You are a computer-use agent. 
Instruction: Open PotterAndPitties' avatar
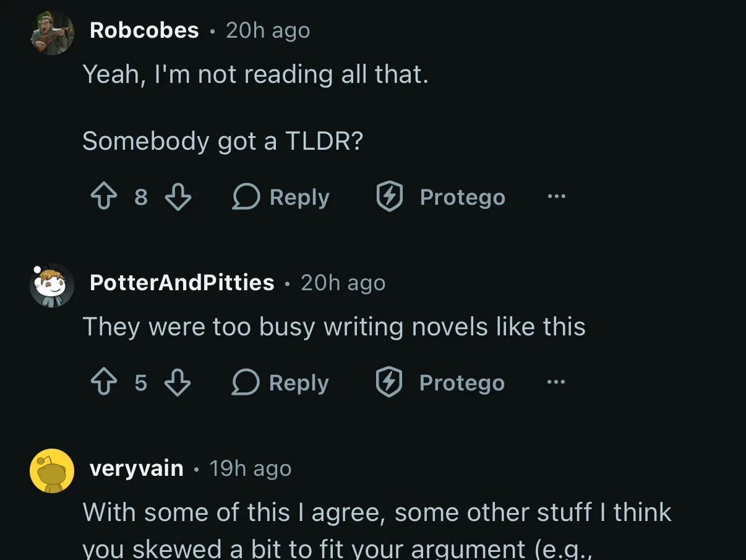[52, 286]
